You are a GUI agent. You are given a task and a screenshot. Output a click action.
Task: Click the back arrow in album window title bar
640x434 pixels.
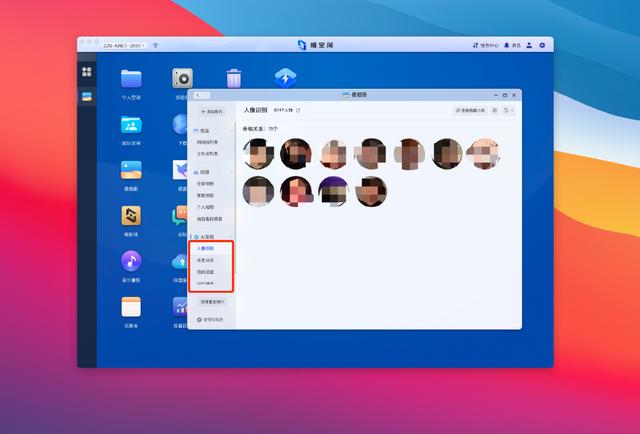tap(198, 95)
